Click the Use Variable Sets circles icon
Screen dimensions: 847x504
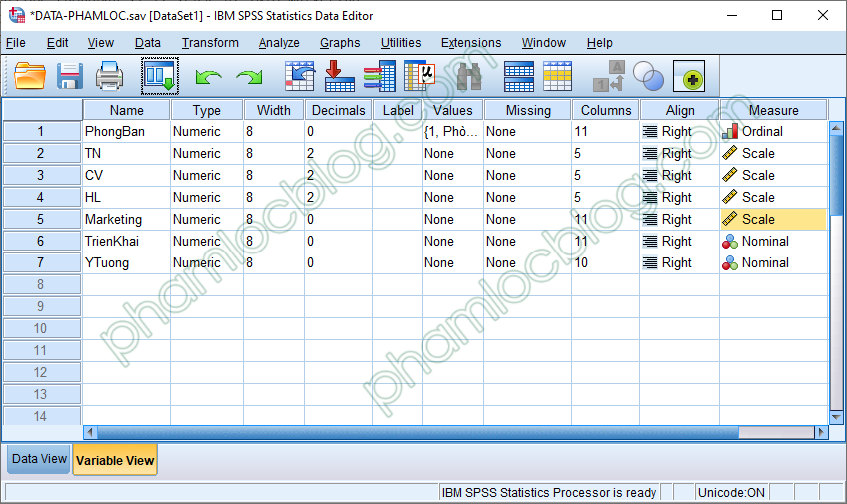[649, 76]
